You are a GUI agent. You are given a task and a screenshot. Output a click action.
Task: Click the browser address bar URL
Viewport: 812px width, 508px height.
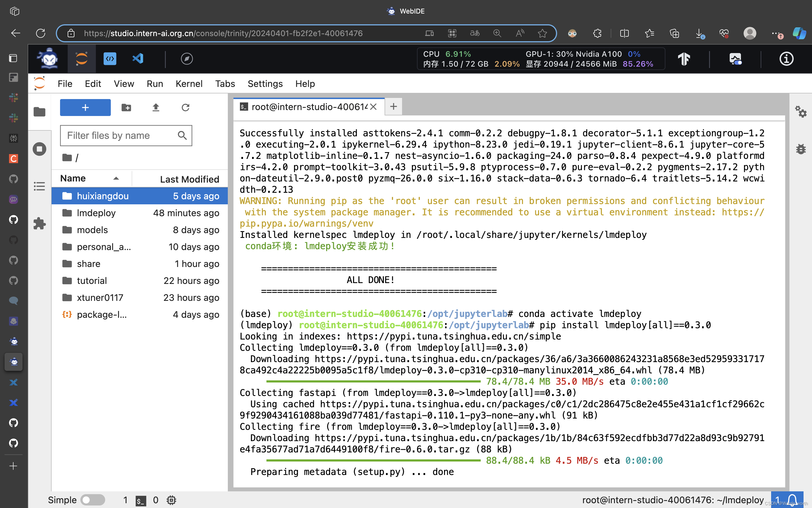tap(223, 33)
